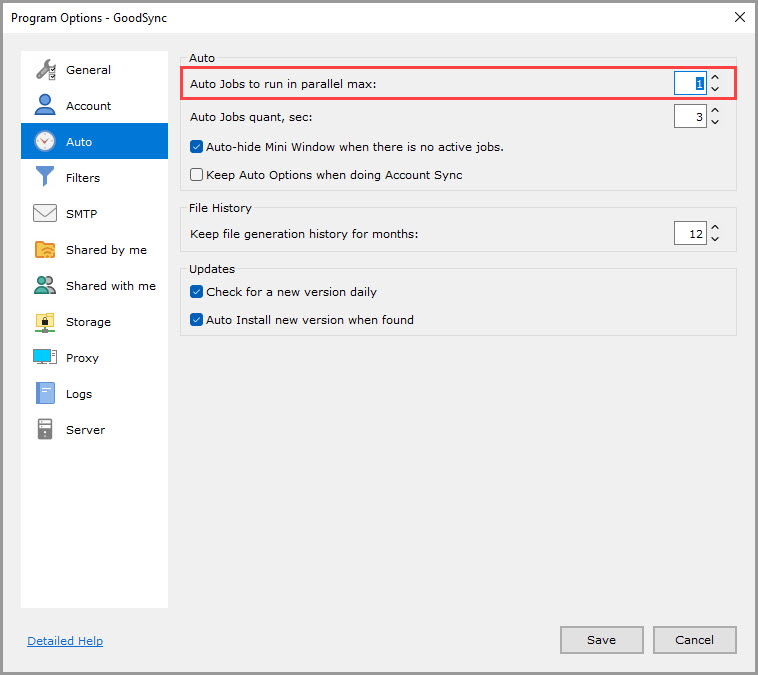This screenshot has height=675, width=758.
Task: Increase Auto Jobs quant seconds
Action: click(x=715, y=110)
